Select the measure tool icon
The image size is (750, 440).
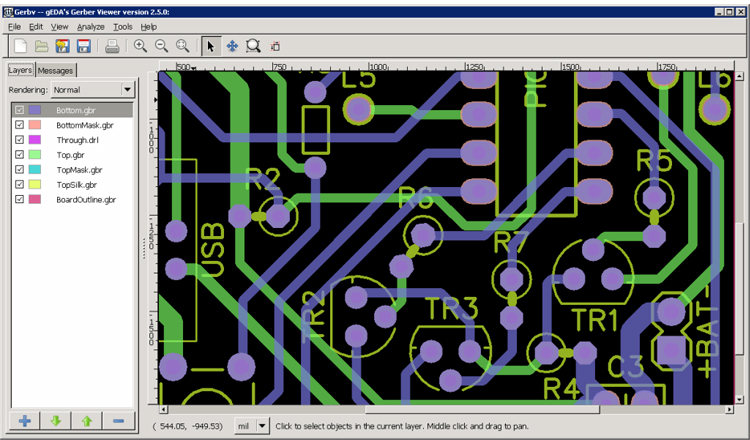[275, 46]
